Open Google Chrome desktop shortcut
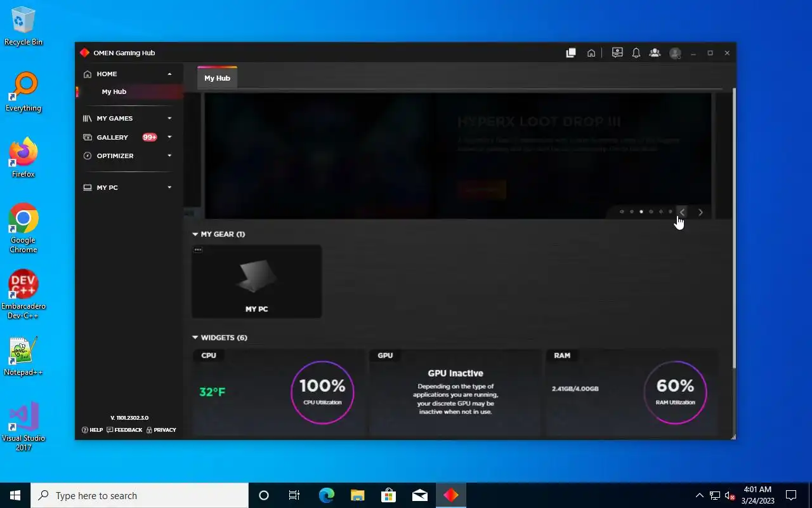Viewport: 812px width, 508px height. pyautogui.click(x=23, y=228)
